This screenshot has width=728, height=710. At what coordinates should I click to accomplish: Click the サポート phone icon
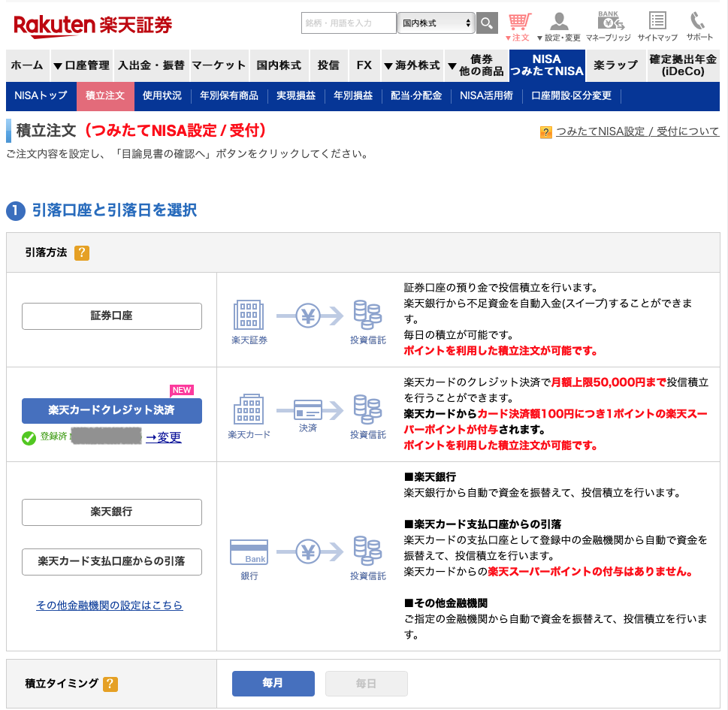[699, 27]
